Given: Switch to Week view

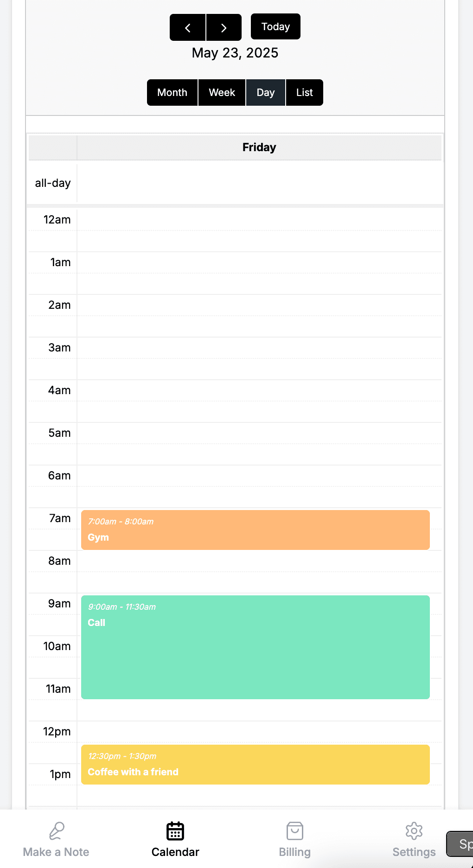Looking at the screenshot, I should (222, 93).
